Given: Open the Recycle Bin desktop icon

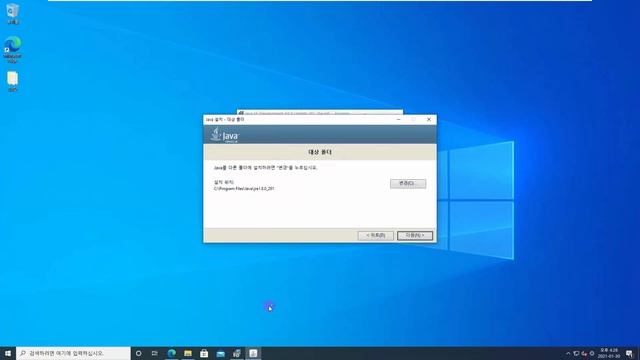Looking at the screenshot, I should pyautogui.click(x=13, y=13).
